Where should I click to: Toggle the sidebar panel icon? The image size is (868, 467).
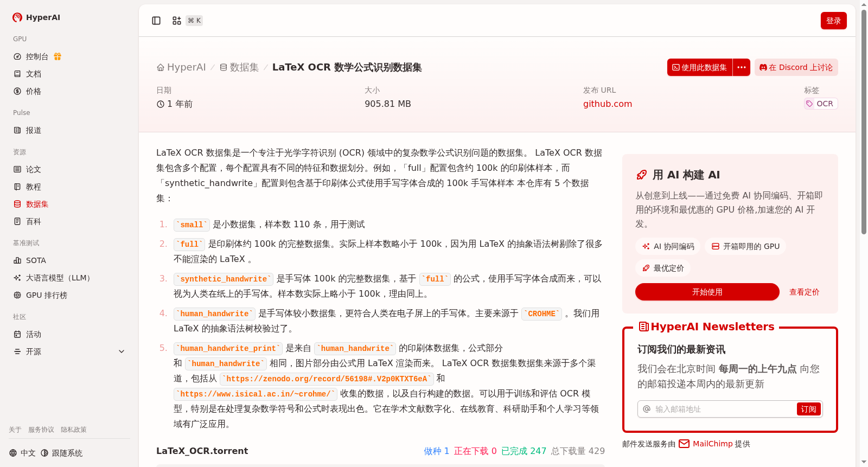tap(156, 21)
